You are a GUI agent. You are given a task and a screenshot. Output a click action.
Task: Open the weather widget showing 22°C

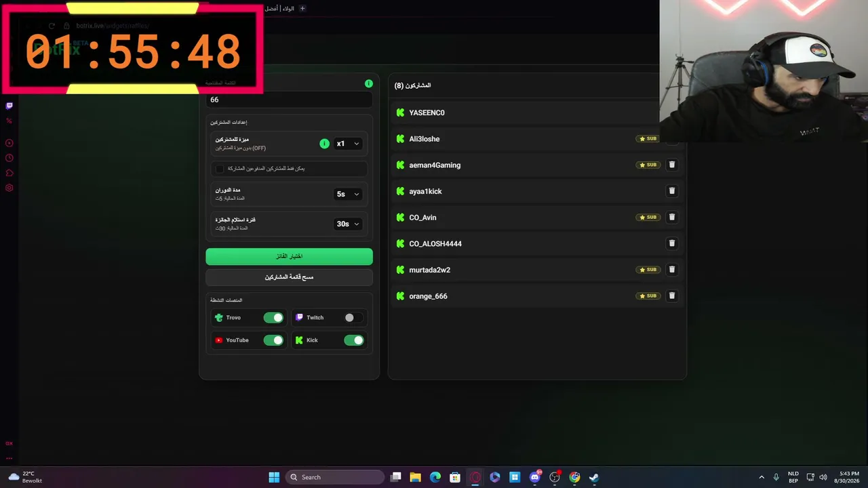coord(26,477)
